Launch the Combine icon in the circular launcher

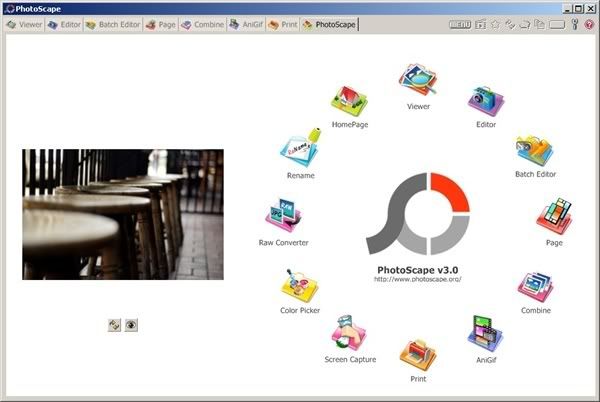tap(535, 287)
